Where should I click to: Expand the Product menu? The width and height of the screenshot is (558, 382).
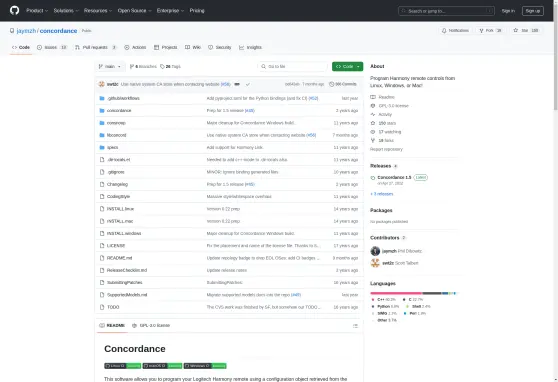(37, 11)
